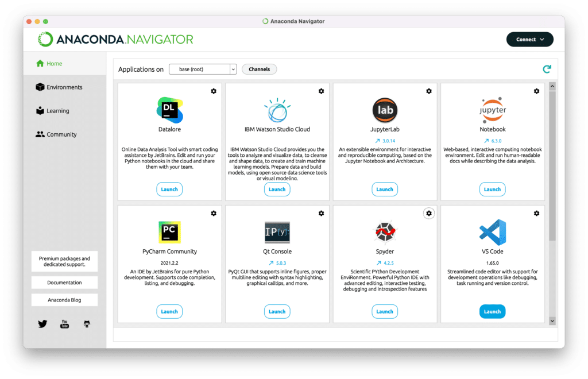The width and height of the screenshot is (588, 379).
Task: Open Premium packages and dedicated support
Action: (64, 261)
